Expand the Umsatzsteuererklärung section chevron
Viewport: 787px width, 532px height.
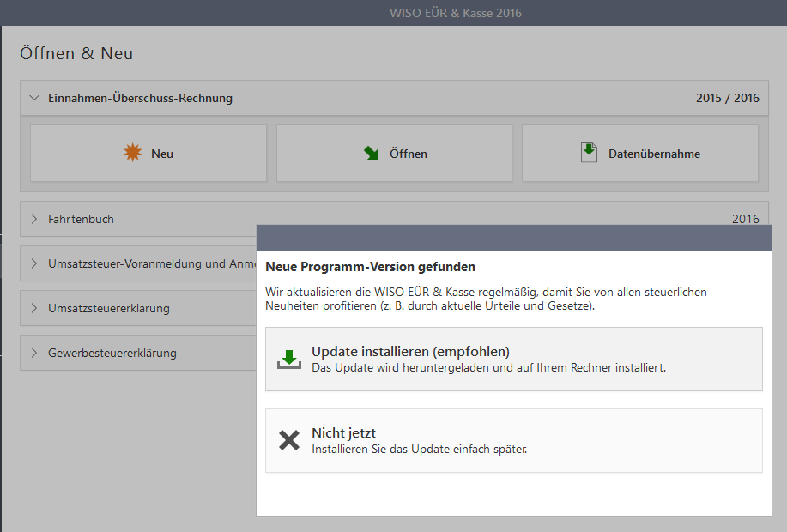pos(34,308)
